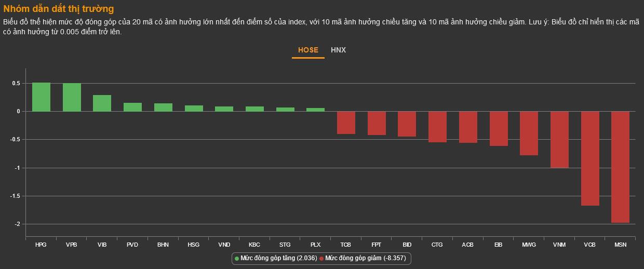This screenshot has width=644, height=269.
Task: Click the FPT red bar
Action: tap(377, 123)
